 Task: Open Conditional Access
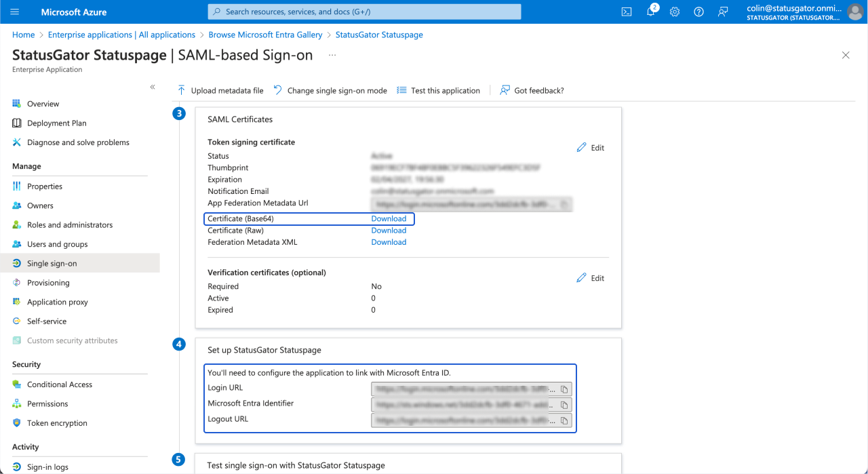point(60,384)
